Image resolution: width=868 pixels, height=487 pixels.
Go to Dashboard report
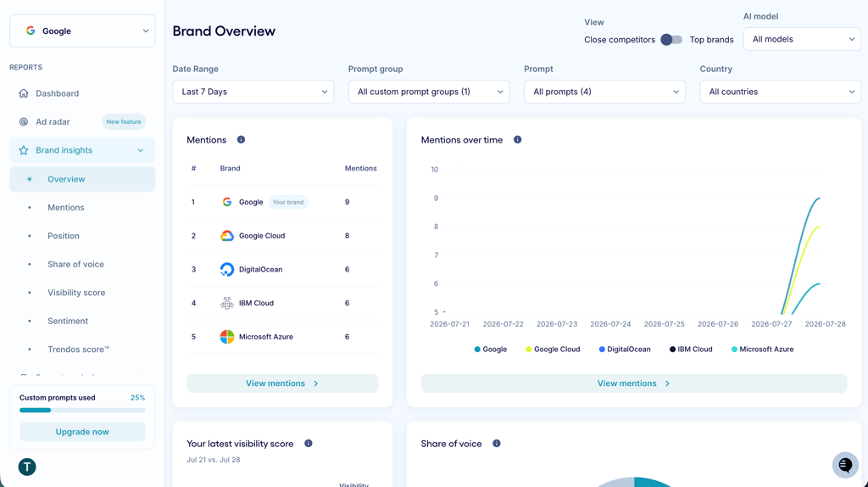coord(82,93)
